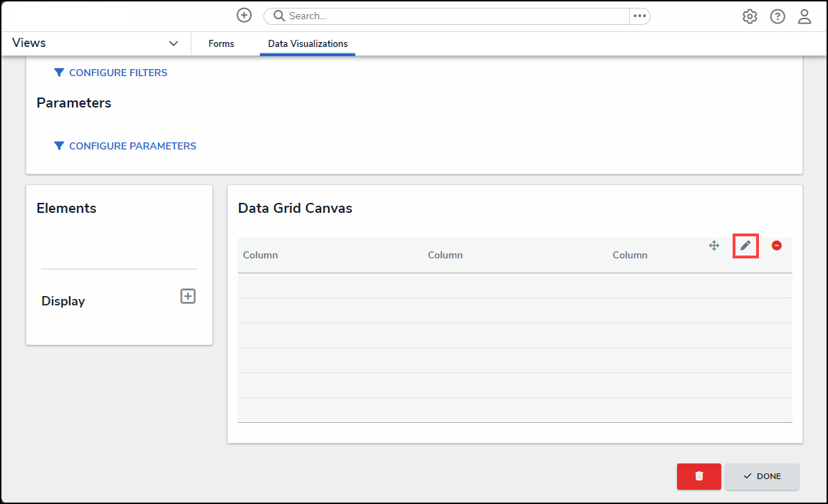
Task: Open the search options ellipsis menu
Action: [x=639, y=16]
